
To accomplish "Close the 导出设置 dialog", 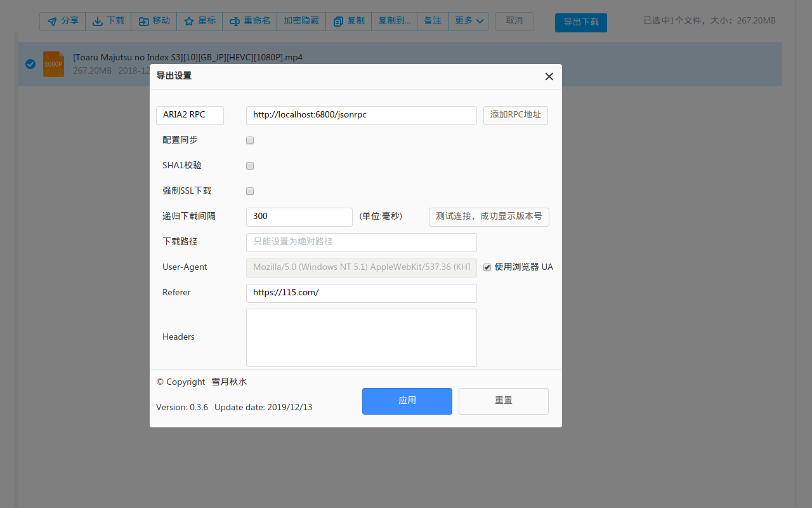I will 549,76.
